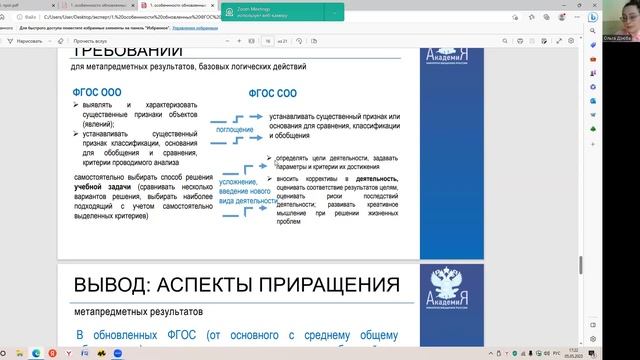Viewport: 640px width, 360px height.
Task: Close the second browser tab
Action: pyautogui.click(x=133, y=5)
